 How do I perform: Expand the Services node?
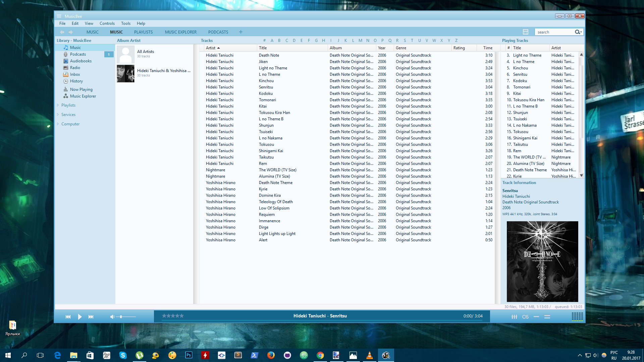click(58, 115)
